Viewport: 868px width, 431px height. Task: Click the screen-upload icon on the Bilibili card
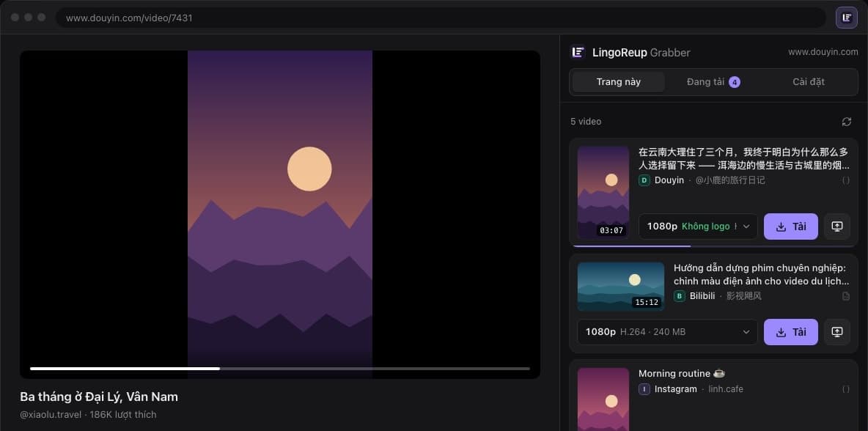(x=837, y=332)
